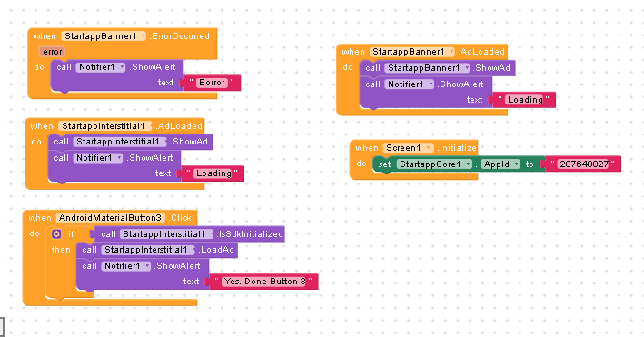Select the "Yes. Done Button 3" text block
The height and width of the screenshot is (337, 644).
264,282
